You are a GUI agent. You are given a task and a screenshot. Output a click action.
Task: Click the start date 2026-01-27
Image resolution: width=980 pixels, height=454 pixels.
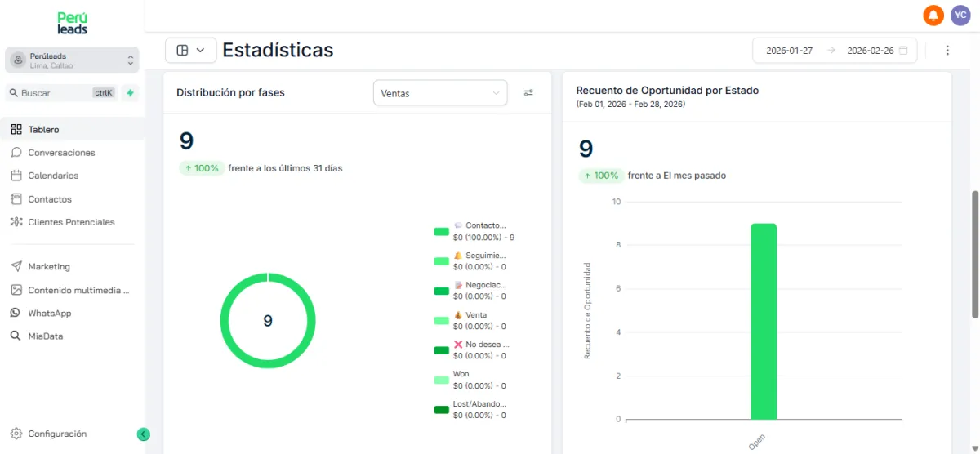(x=789, y=51)
